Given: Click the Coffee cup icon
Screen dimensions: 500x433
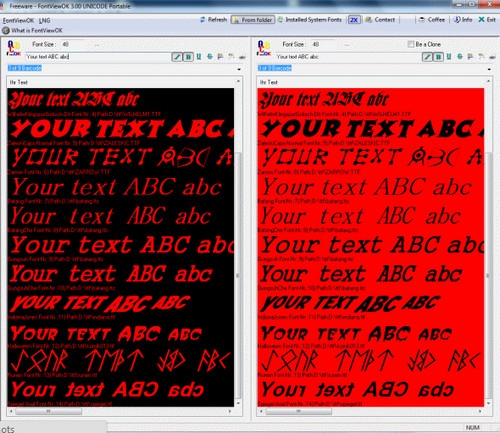Looking at the screenshot, I should click(x=422, y=20).
